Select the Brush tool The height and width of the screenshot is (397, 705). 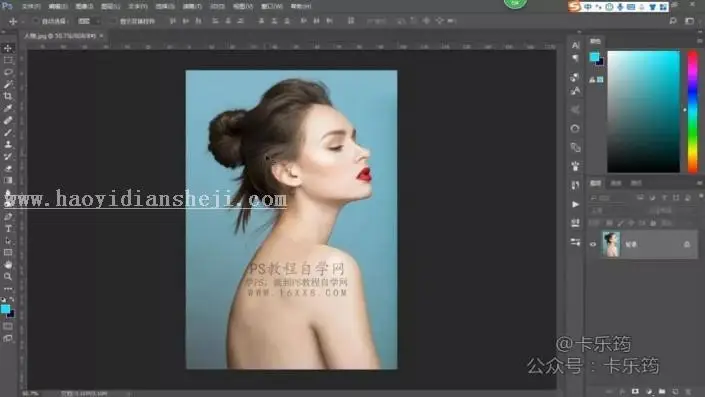(x=8, y=133)
